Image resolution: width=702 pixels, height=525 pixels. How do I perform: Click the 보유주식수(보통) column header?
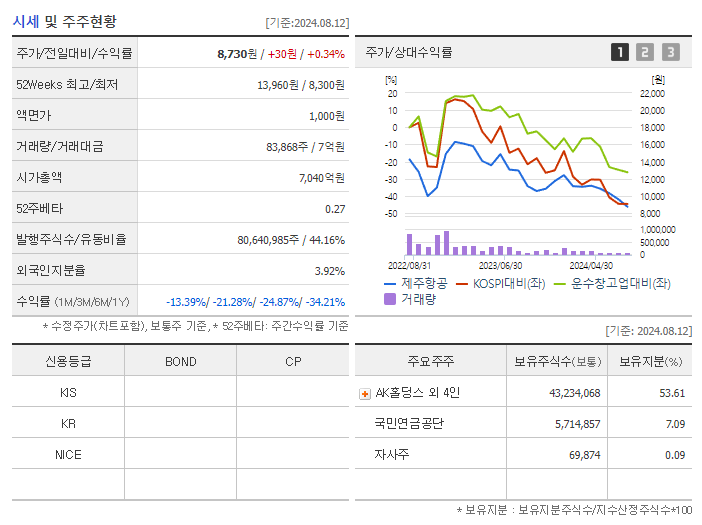pyautogui.click(x=557, y=361)
